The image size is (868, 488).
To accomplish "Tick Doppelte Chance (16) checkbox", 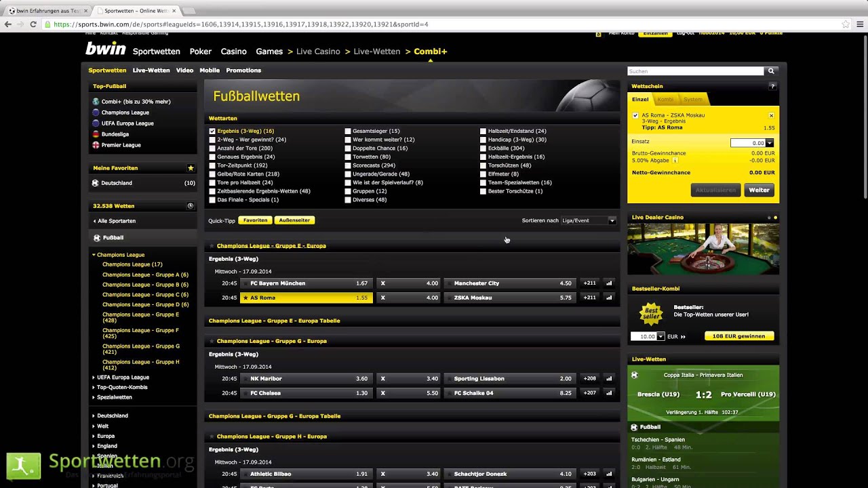I will tap(348, 148).
